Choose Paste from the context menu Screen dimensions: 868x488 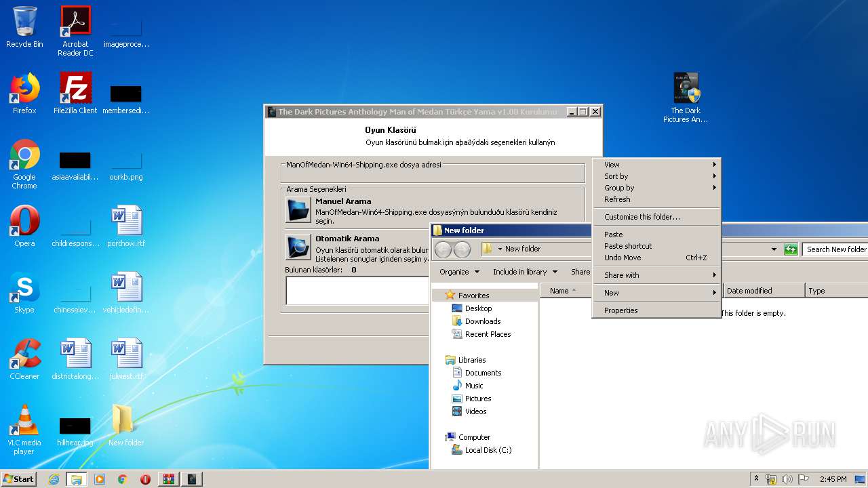(x=656, y=235)
